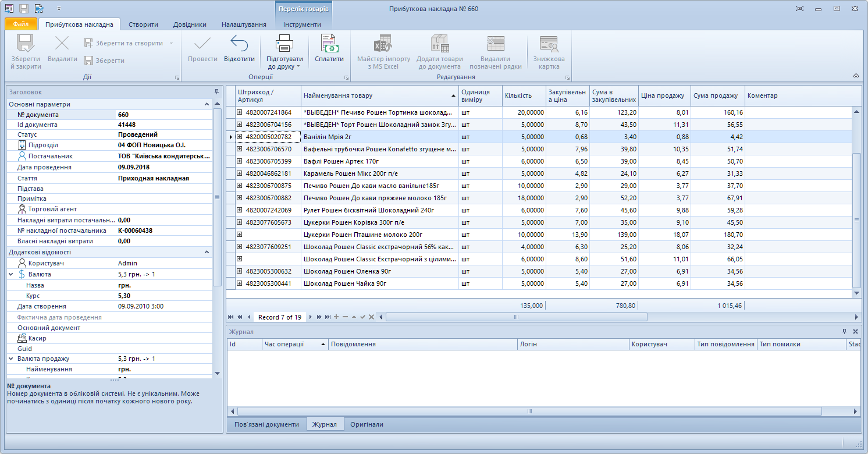Switch to the Інструменти ribbon tab
The height and width of the screenshot is (454, 868).
302,24
